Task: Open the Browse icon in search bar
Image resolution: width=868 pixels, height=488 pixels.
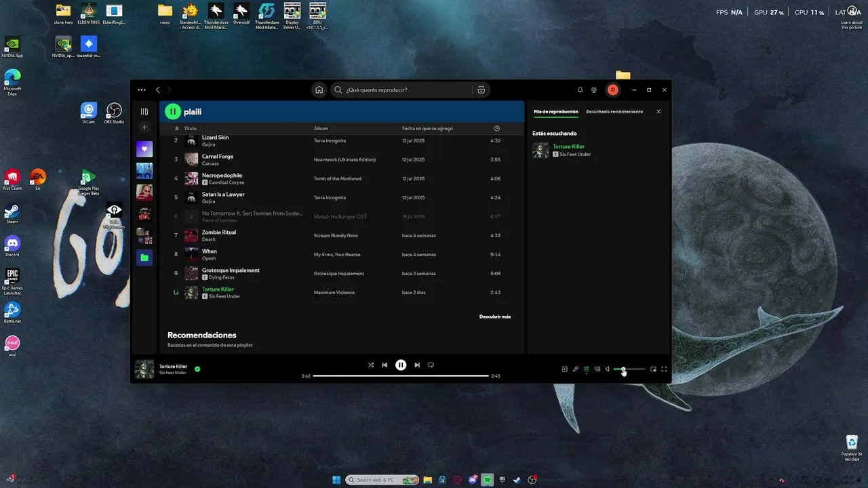Action: (481, 89)
